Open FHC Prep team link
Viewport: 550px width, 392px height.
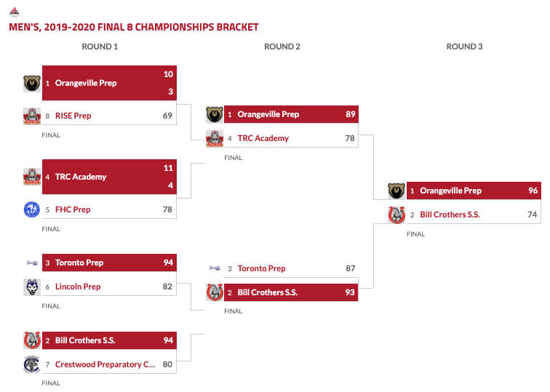pyautogui.click(x=73, y=209)
